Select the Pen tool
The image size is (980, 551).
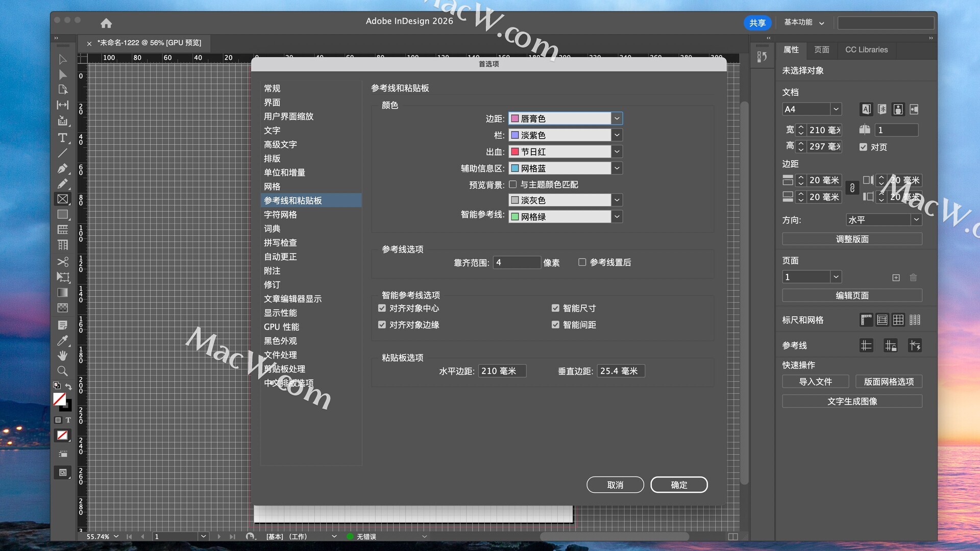62,168
